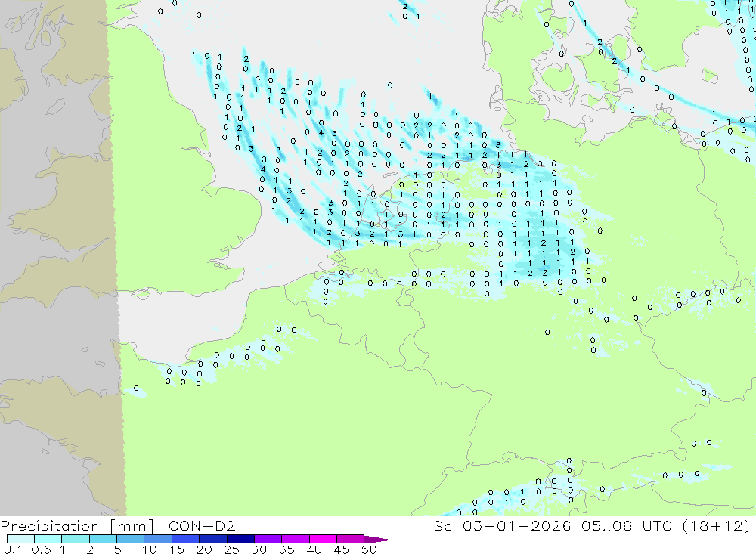Select the 5–10 mm legend color swatch
This screenshot has width=756, height=554.
[131, 539]
